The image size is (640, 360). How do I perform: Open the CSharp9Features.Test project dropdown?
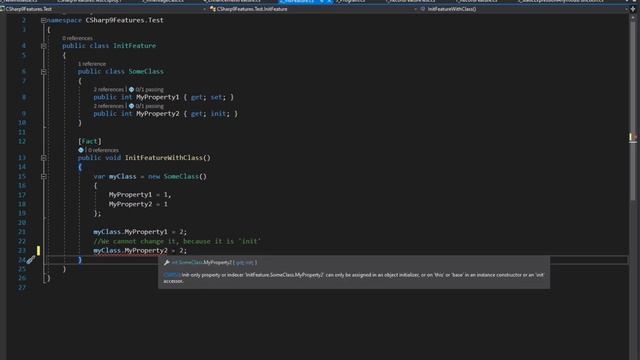coord(104,9)
